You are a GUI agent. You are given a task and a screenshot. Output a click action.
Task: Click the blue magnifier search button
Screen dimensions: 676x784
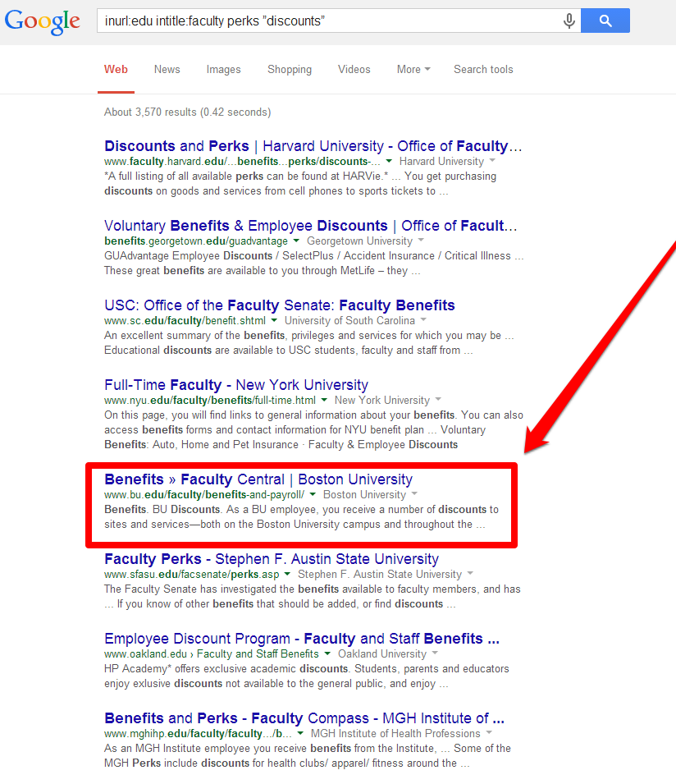pos(605,21)
